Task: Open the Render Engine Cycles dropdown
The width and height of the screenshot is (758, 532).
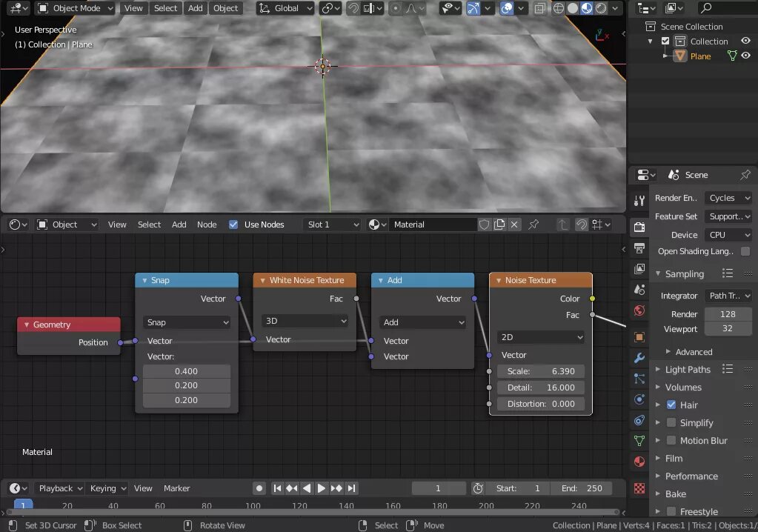Action: click(728, 198)
